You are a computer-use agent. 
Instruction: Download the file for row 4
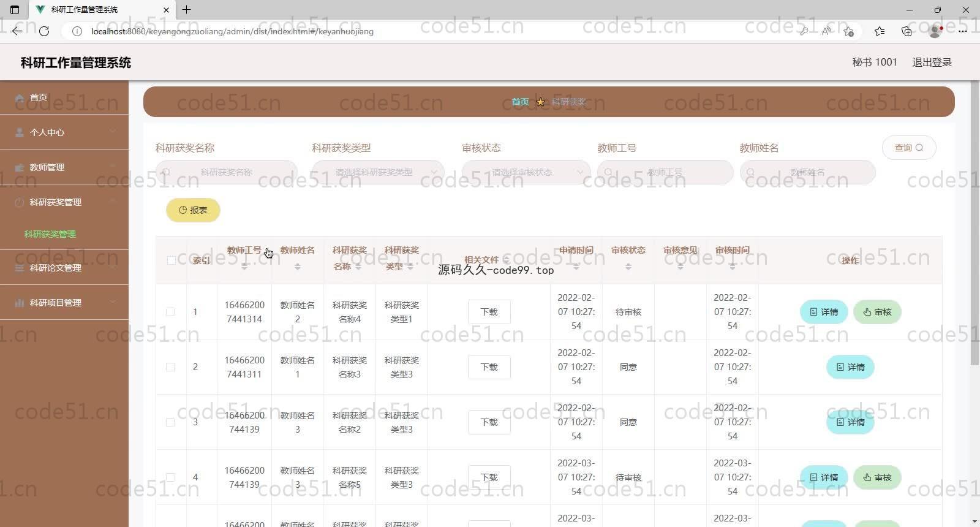(x=489, y=477)
